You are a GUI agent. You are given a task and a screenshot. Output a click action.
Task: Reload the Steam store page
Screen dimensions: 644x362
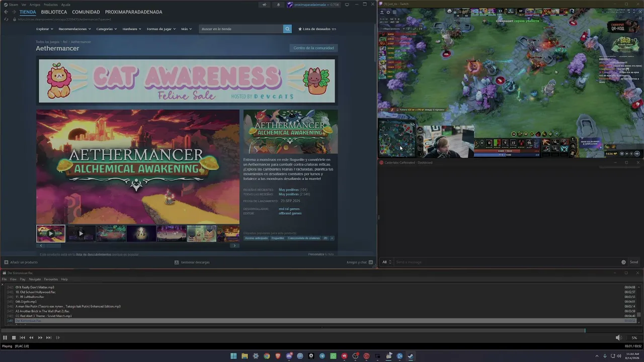click(x=6, y=19)
